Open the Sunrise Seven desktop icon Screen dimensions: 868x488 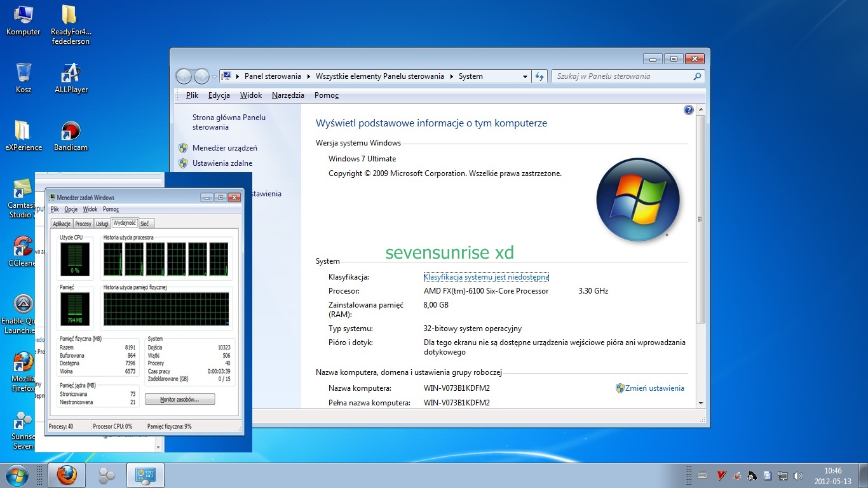[x=23, y=430]
